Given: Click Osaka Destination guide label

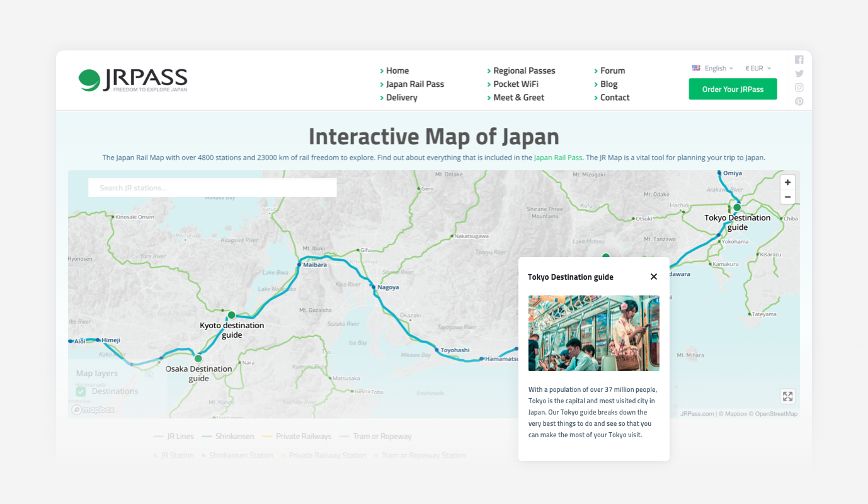Looking at the screenshot, I should pos(198,374).
